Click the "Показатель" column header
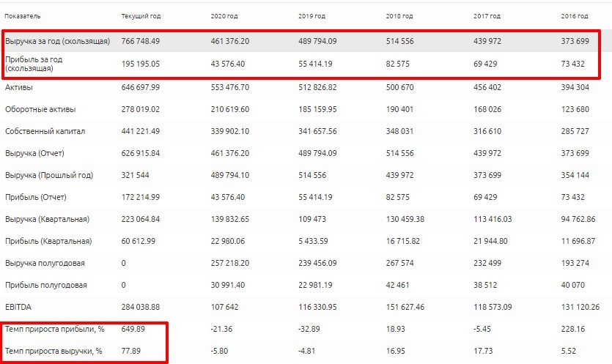612x364 pixels. [23, 15]
